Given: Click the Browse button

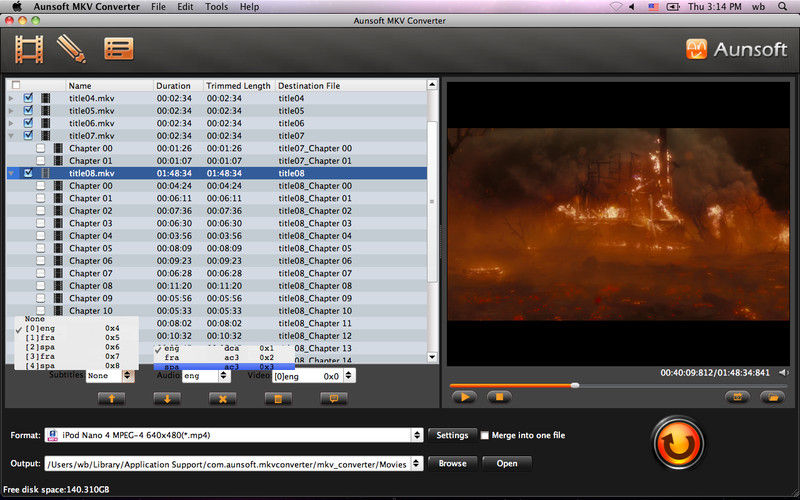Looking at the screenshot, I should (x=453, y=463).
